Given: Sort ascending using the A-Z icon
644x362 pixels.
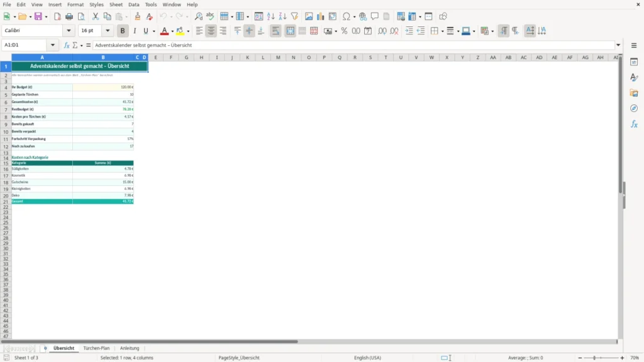Looking at the screenshot, I should (270, 16).
